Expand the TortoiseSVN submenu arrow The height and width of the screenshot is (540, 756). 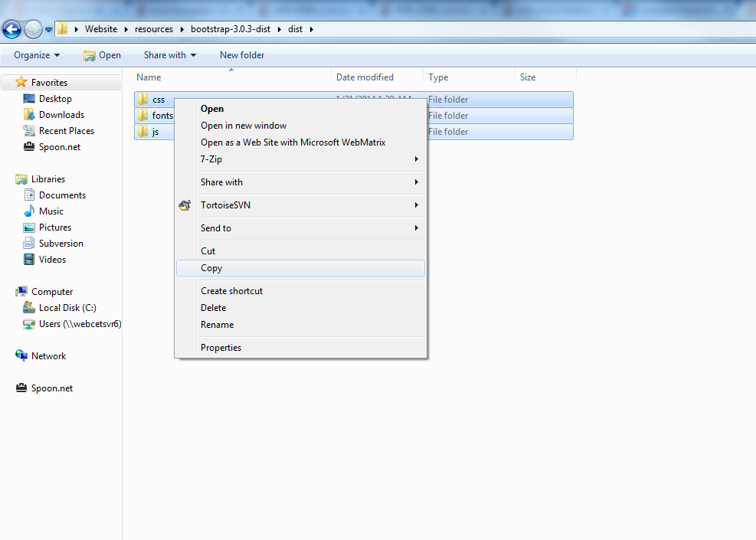[417, 205]
